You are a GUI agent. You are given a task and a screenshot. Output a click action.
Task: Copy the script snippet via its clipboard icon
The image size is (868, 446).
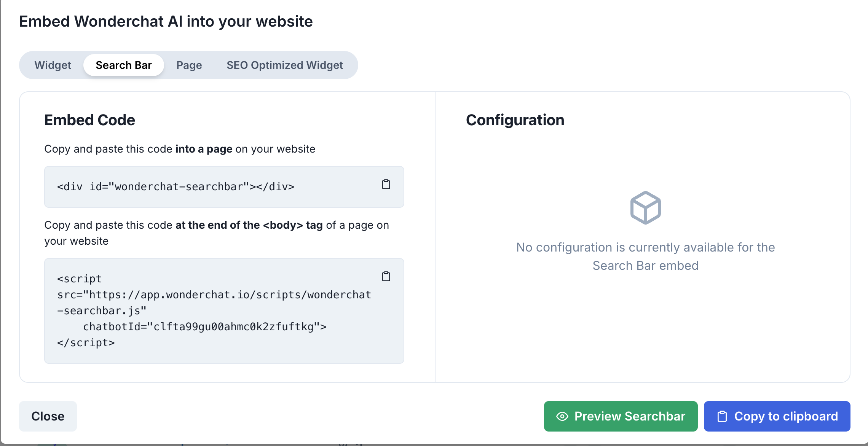tap(386, 276)
